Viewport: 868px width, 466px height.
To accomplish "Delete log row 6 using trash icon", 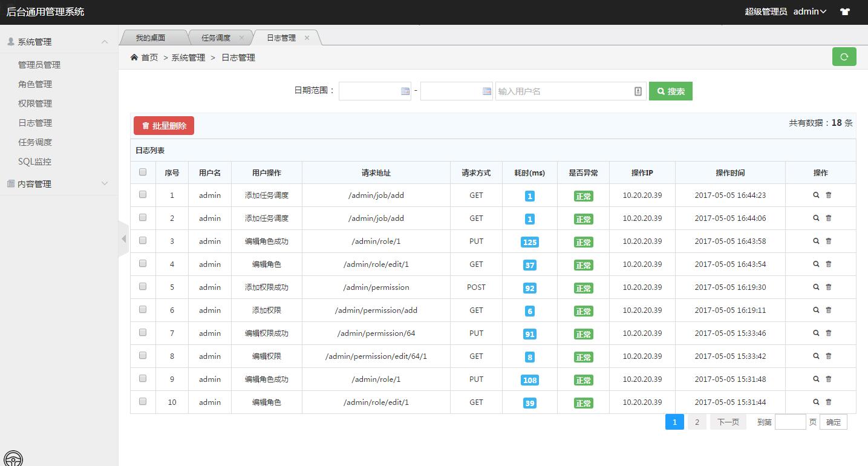I will tap(829, 310).
